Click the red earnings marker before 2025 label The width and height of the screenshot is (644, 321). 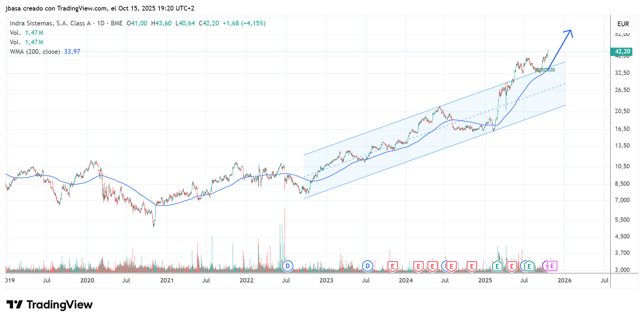[472, 266]
